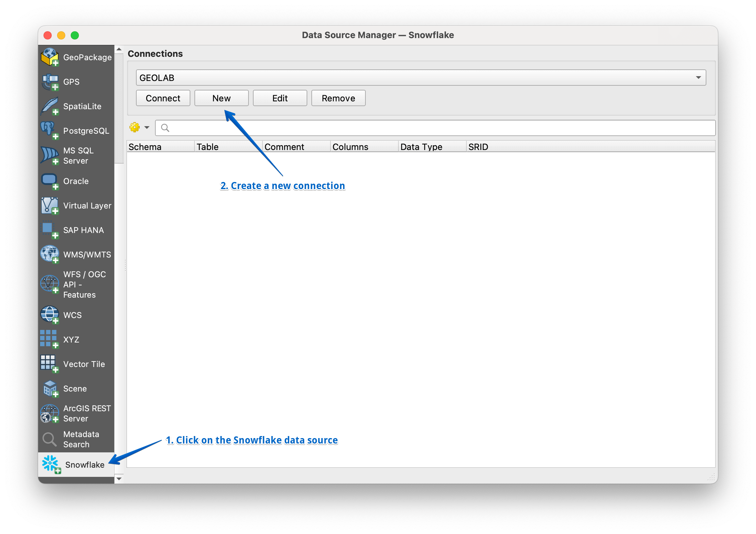Open the ArcGIS REST Server icon
756x534 pixels.
tap(50, 413)
